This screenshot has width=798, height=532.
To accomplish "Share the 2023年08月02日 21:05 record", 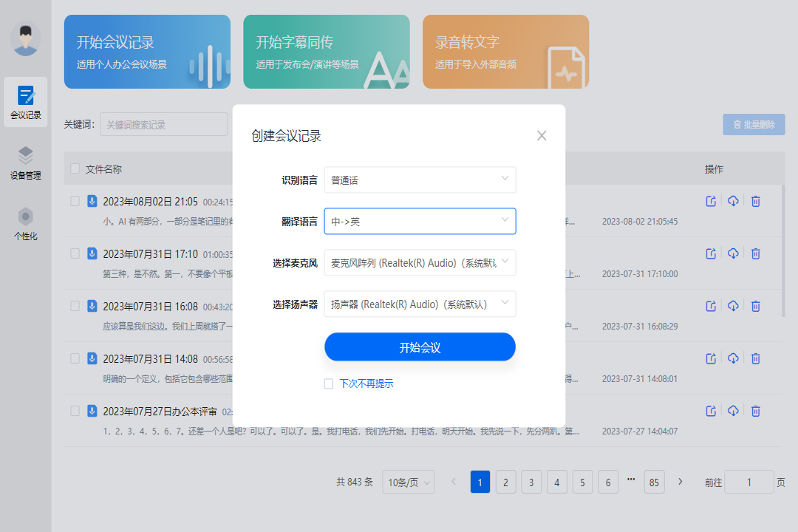I will (710, 201).
